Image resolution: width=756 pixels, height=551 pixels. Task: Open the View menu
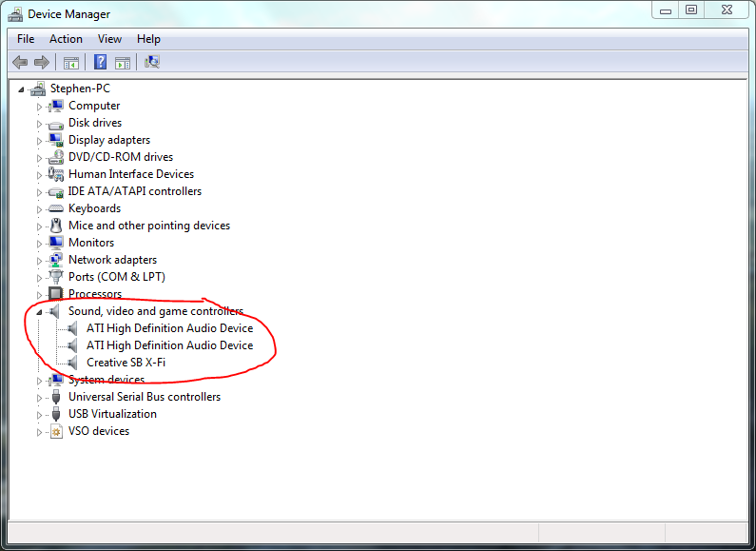(x=109, y=39)
